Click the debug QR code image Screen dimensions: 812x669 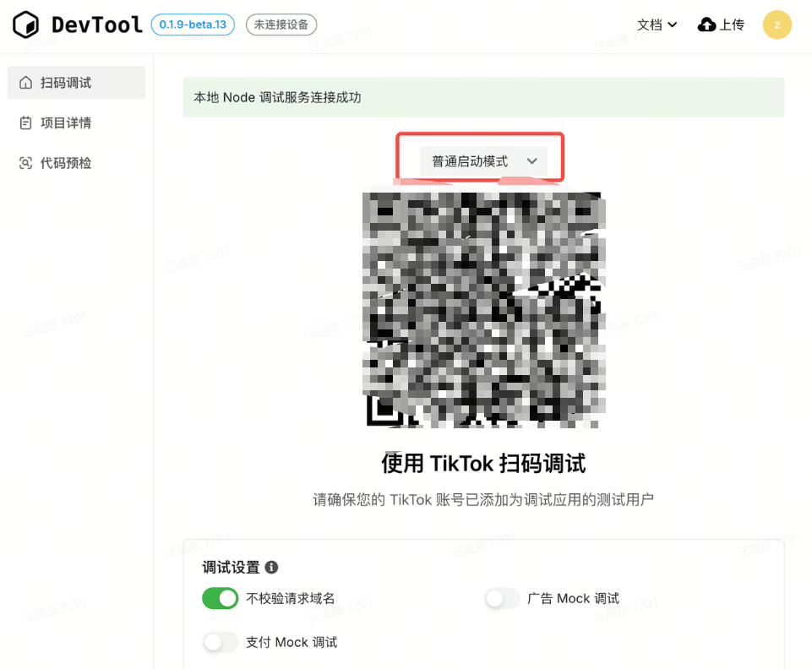tap(483, 308)
